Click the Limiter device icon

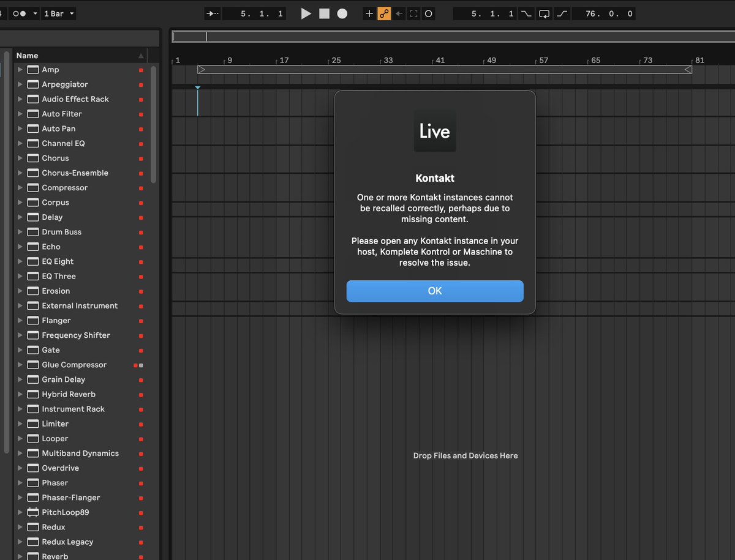point(33,424)
